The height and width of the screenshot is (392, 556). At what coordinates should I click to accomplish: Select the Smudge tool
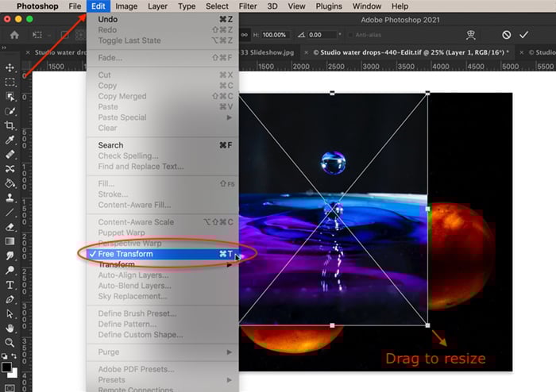pos(10,256)
